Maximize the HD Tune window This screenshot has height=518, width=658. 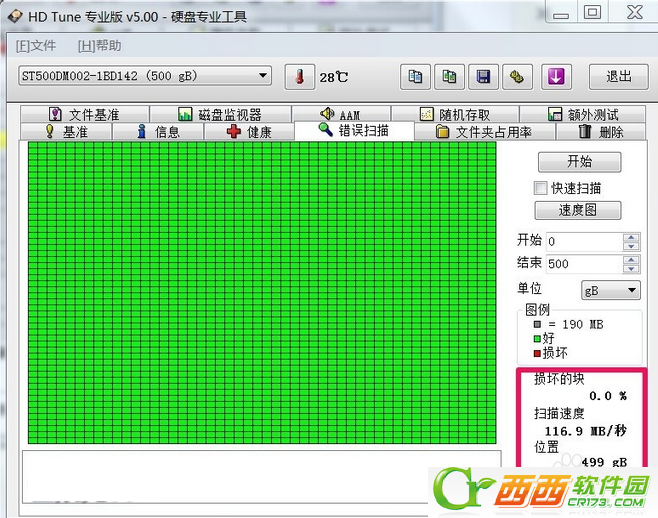click(x=592, y=12)
